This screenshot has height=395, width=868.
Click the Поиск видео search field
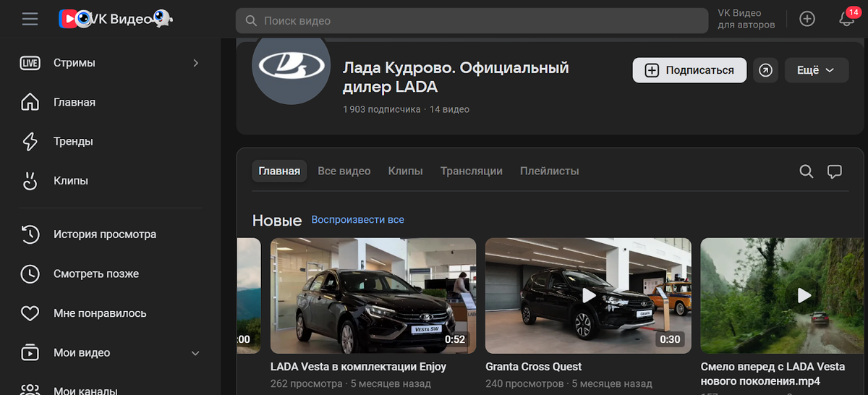pos(472,21)
